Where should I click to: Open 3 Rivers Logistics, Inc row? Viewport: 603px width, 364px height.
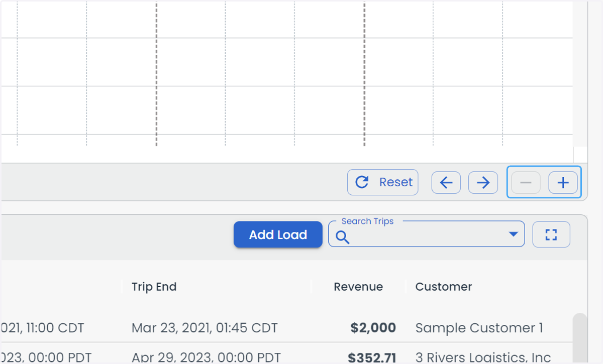[483, 357]
